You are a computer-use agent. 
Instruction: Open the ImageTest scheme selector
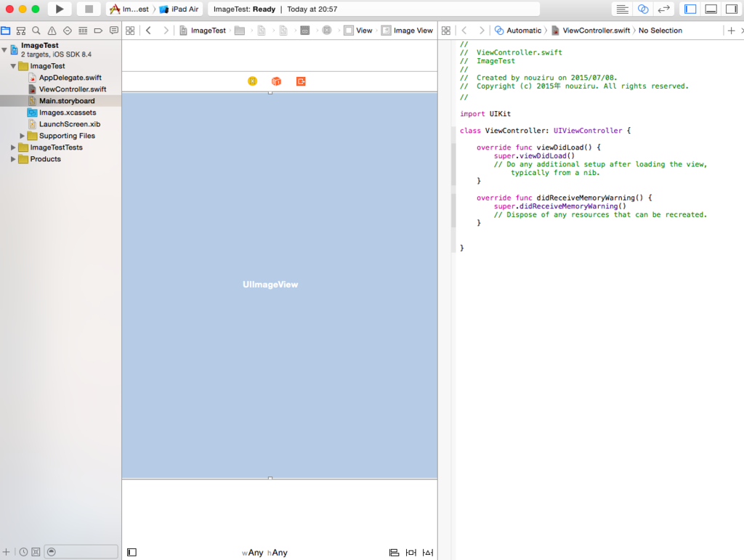[129, 9]
